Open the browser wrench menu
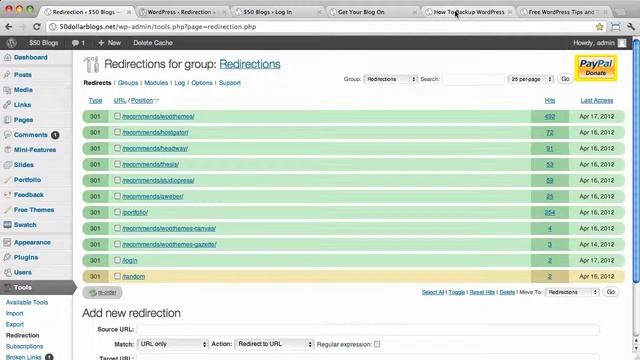640x360 pixels. [631, 27]
